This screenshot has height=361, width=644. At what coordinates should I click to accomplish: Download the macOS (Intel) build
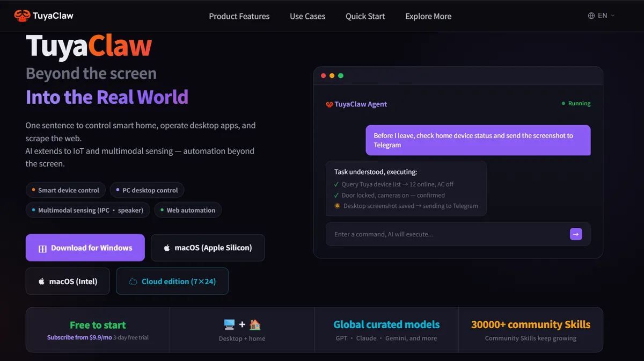[x=68, y=281]
